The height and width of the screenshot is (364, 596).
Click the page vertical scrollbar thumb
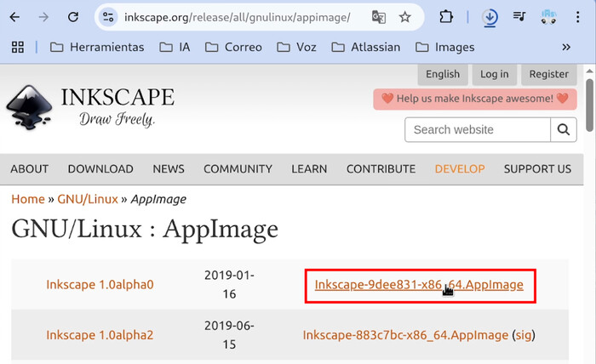click(x=589, y=105)
